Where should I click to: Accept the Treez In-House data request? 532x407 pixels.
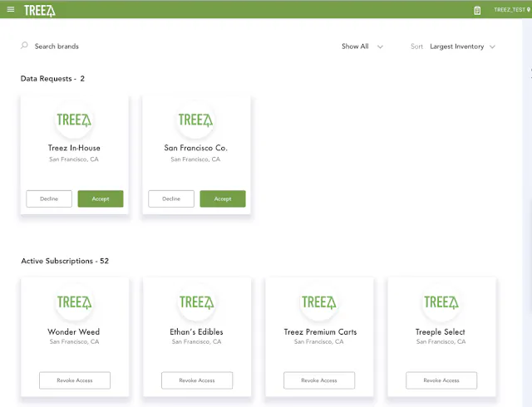click(x=101, y=199)
